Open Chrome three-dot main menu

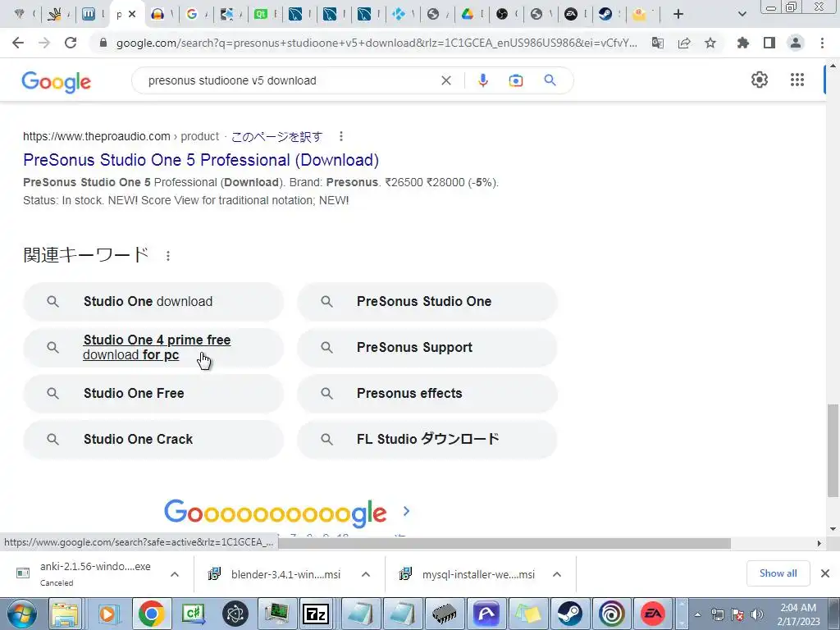point(822,43)
